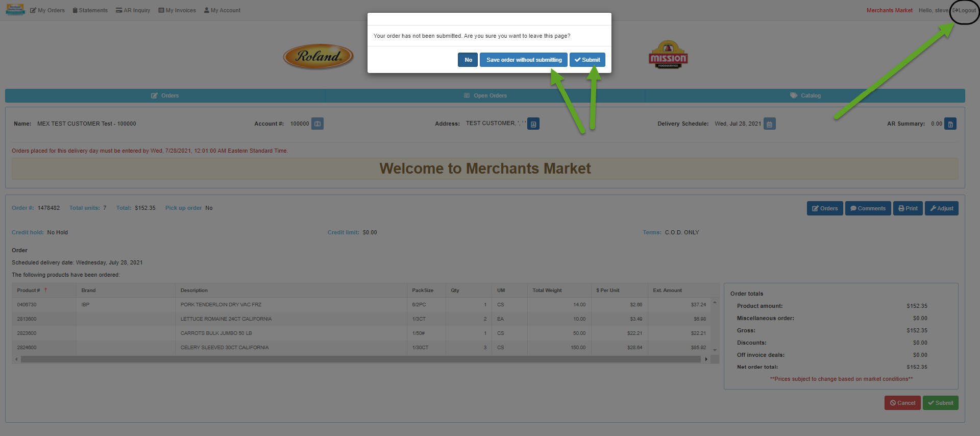Click the horizontal scrollbar left arrow
This screenshot has height=436, width=980.
pyautogui.click(x=16, y=359)
